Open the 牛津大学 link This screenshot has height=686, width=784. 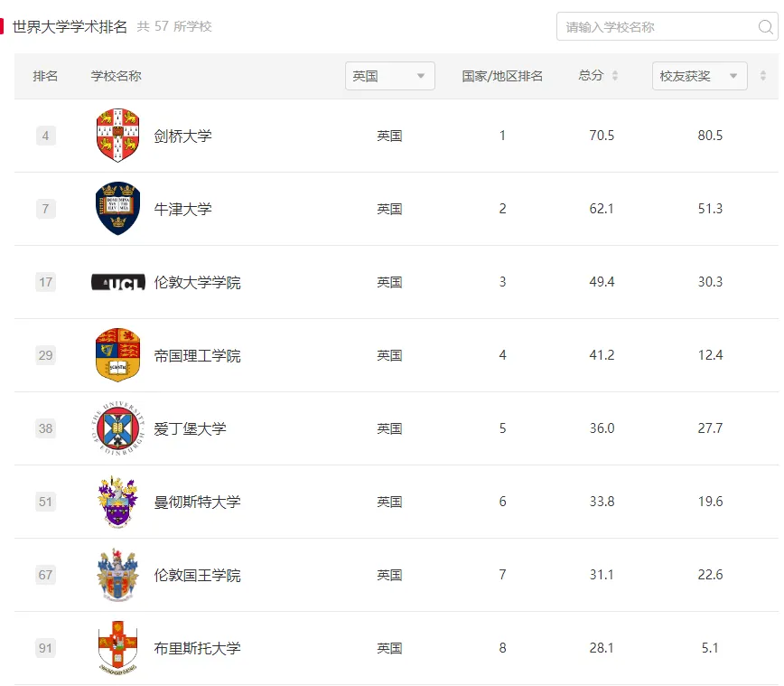click(x=183, y=209)
